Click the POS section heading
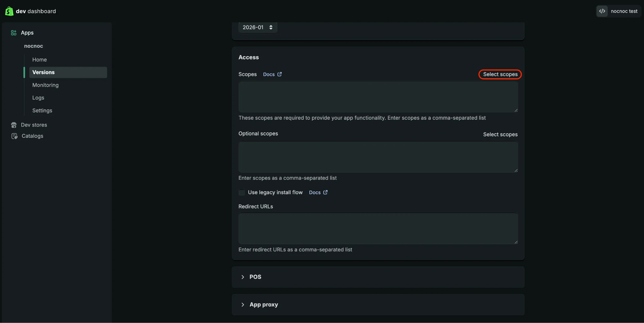The height and width of the screenshot is (323, 644). (x=255, y=277)
